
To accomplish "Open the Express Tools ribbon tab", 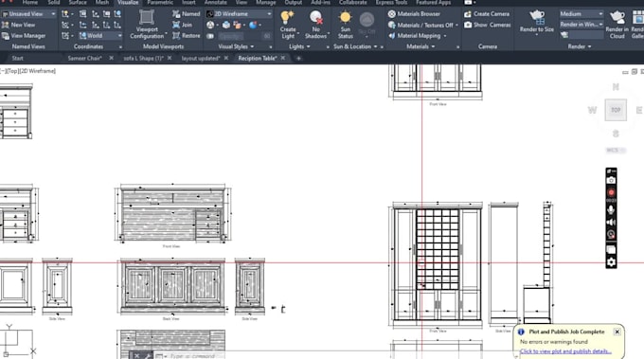I will (x=391, y=3).
